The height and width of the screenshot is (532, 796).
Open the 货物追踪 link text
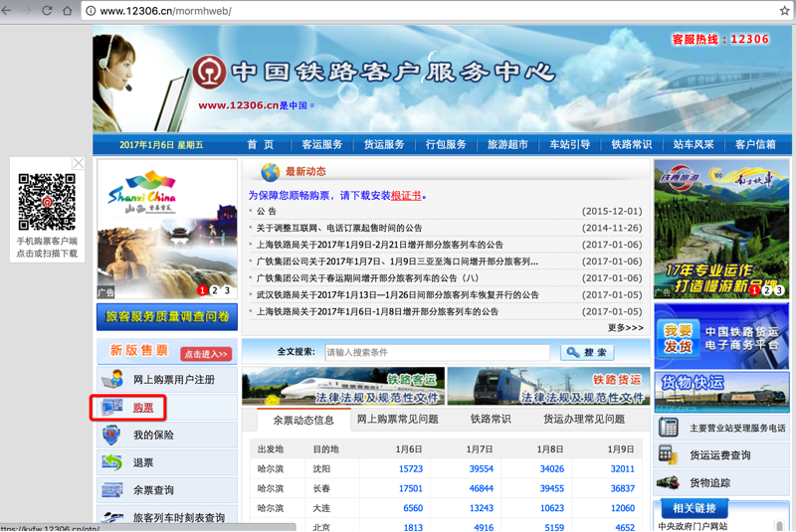(709, 482)
